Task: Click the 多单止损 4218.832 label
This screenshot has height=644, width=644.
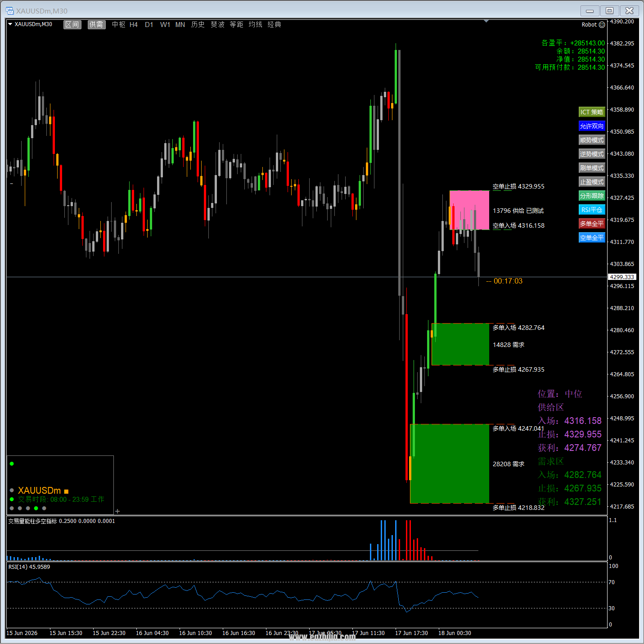Action: (x=518, y=508)
